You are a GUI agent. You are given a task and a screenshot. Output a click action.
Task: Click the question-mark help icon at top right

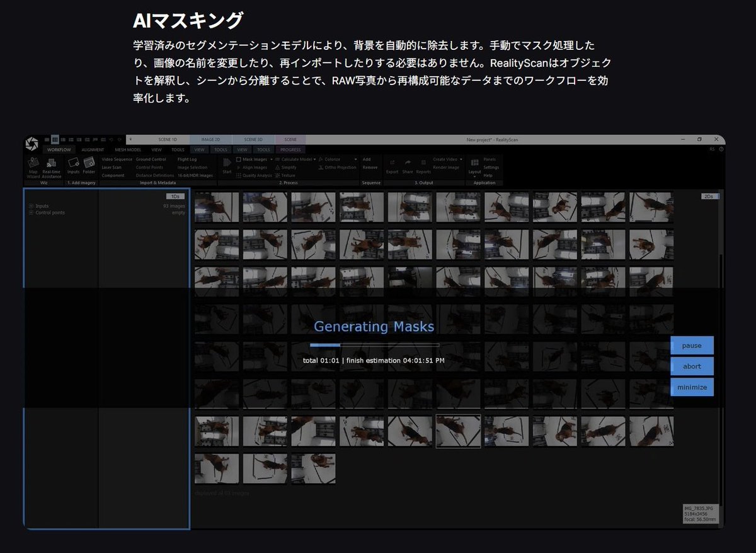[721, 149]
